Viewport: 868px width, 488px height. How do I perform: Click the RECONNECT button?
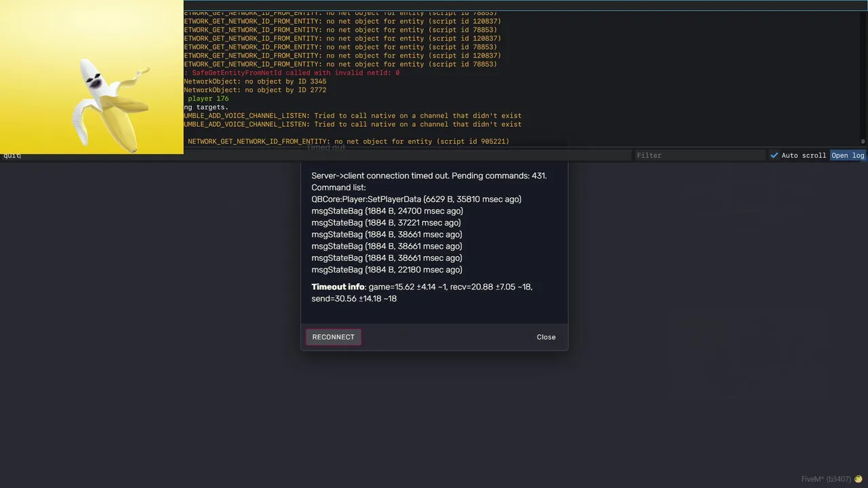333,337
